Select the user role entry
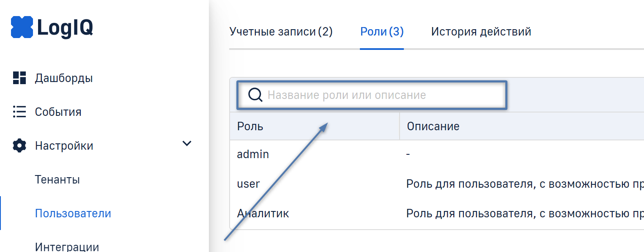This screenshot has width=644, height=252. click(x=248, y=184)
